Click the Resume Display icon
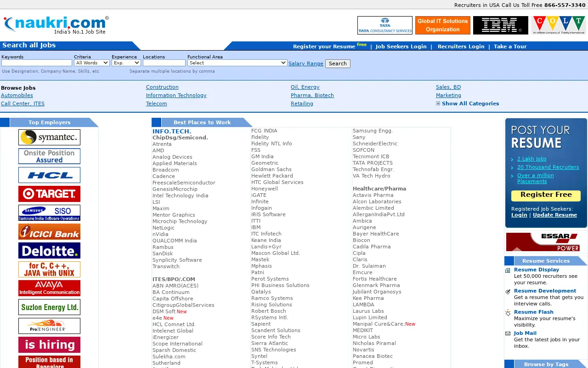 (x=508, y=270)
